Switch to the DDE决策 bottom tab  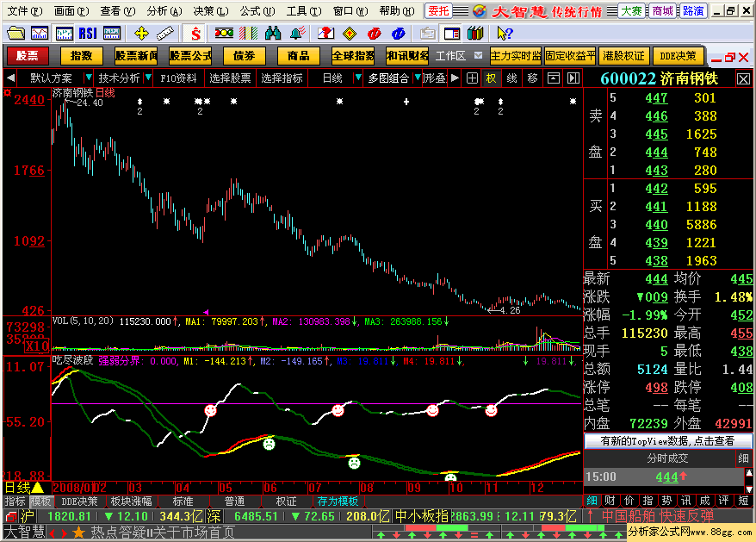(79, 502)
